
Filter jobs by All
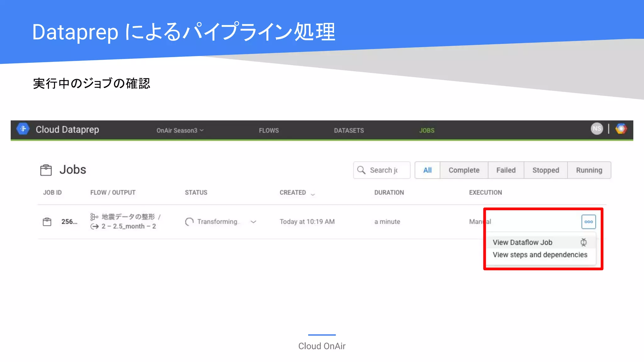pyautogui.click(x=427, y=170)
